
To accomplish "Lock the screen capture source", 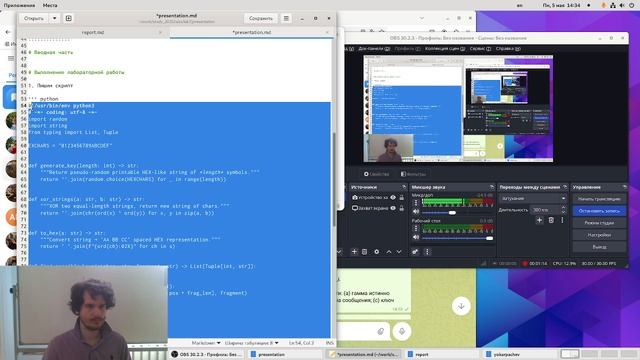I will point(402,208).
